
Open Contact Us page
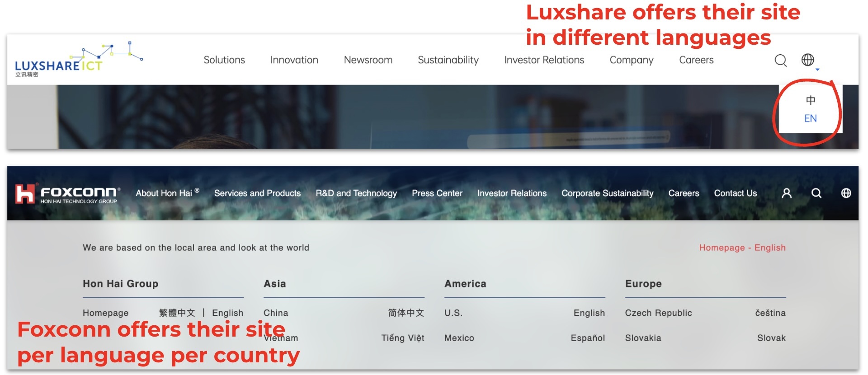pyautogui.click(x=735, y=193)
